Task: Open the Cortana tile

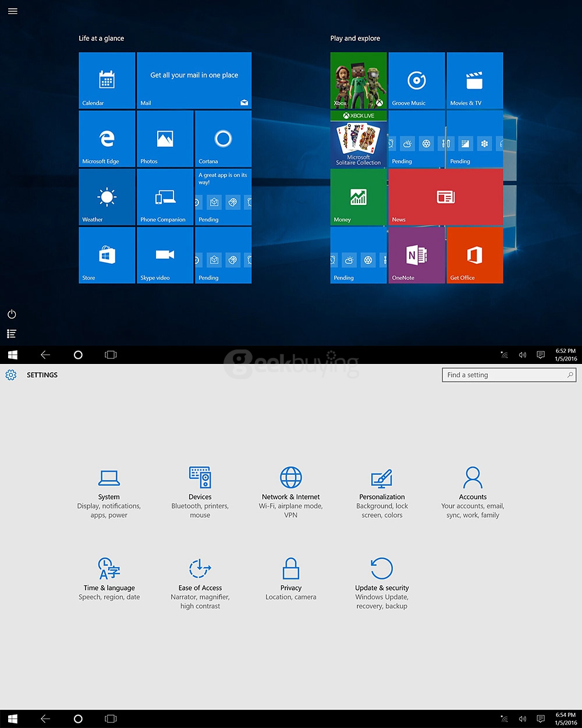Action: 223,139
